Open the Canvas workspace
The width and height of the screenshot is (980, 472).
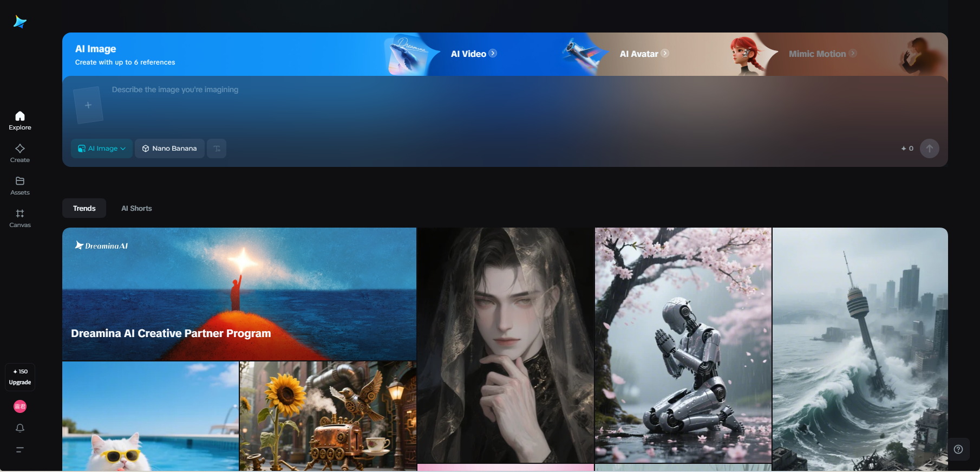20,218
